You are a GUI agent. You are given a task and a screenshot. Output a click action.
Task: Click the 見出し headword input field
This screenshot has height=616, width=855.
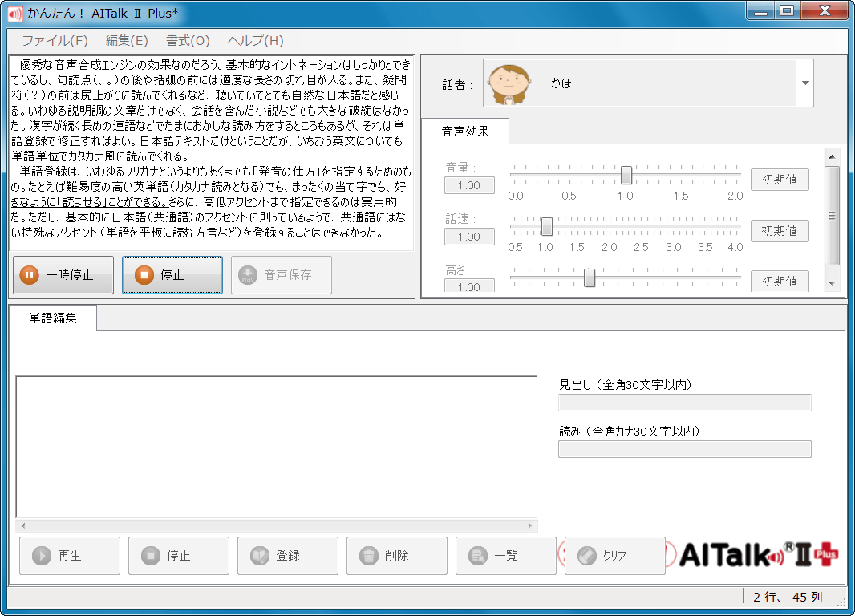pyautogui.click(x=684, y=403)
